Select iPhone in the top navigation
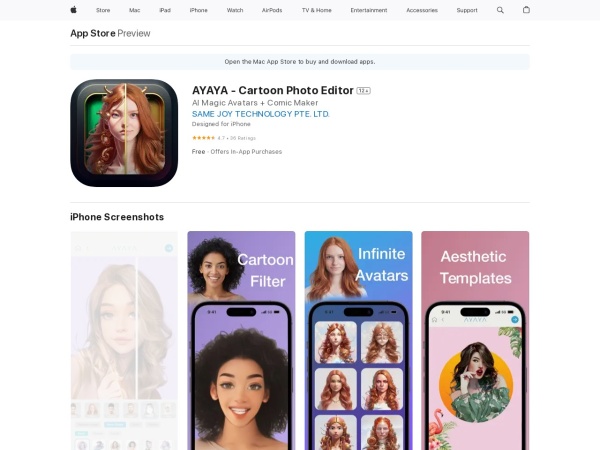600x450 pixels. [199, 10]
